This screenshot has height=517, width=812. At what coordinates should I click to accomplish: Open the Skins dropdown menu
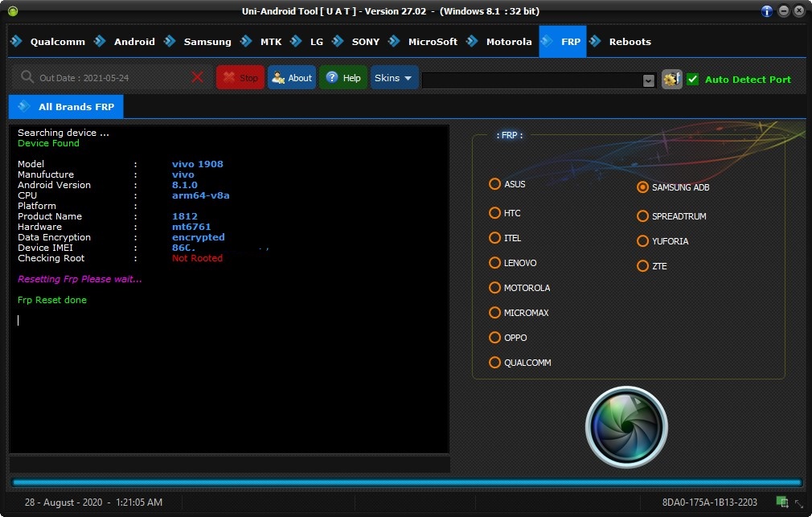click(394, 78)
